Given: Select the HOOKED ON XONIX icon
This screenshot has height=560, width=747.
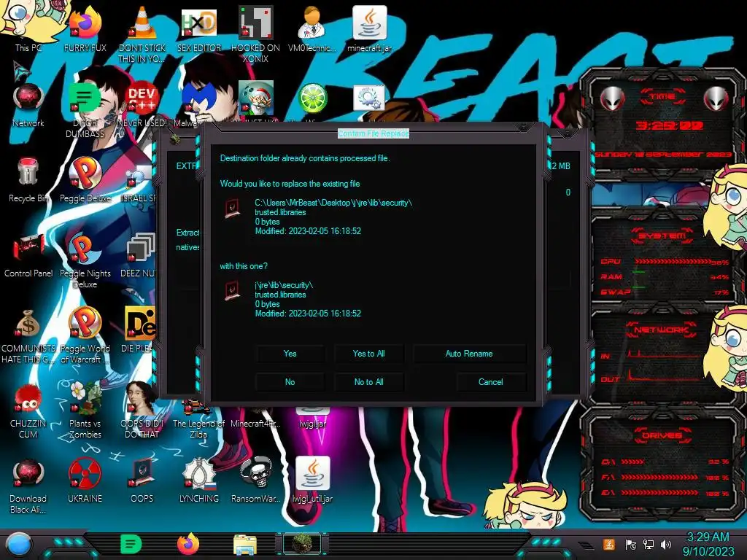Looking at the screenshot, I should click(256, 34).
